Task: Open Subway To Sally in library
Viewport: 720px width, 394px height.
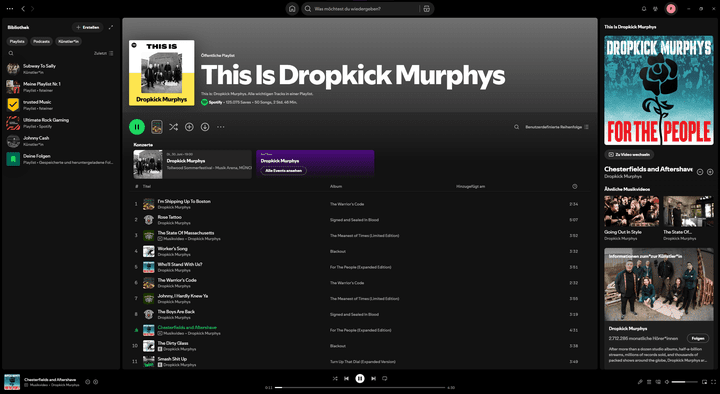Action: pyautogui.click(x=61, y=68)
